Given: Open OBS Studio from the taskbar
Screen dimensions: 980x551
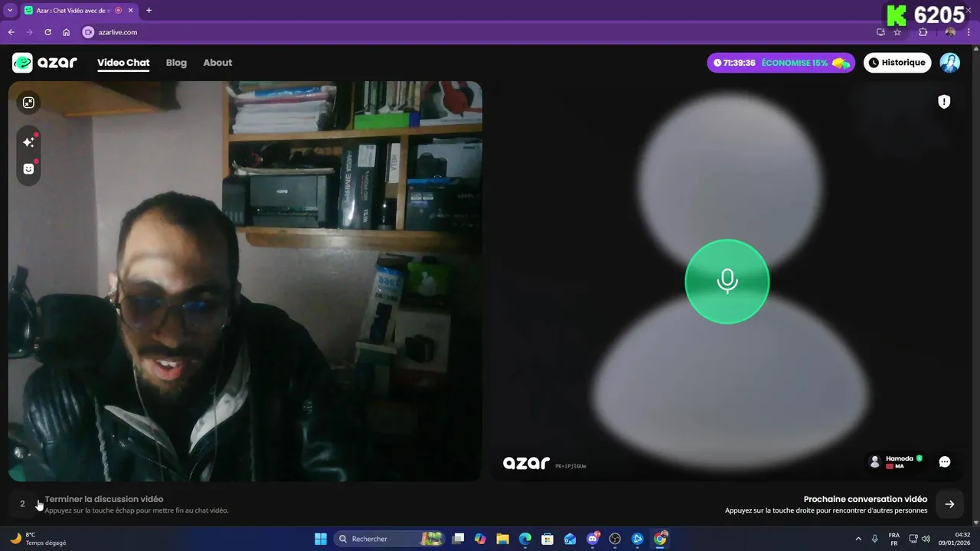Looking at the screenshot, I should (x=615, y=539).
